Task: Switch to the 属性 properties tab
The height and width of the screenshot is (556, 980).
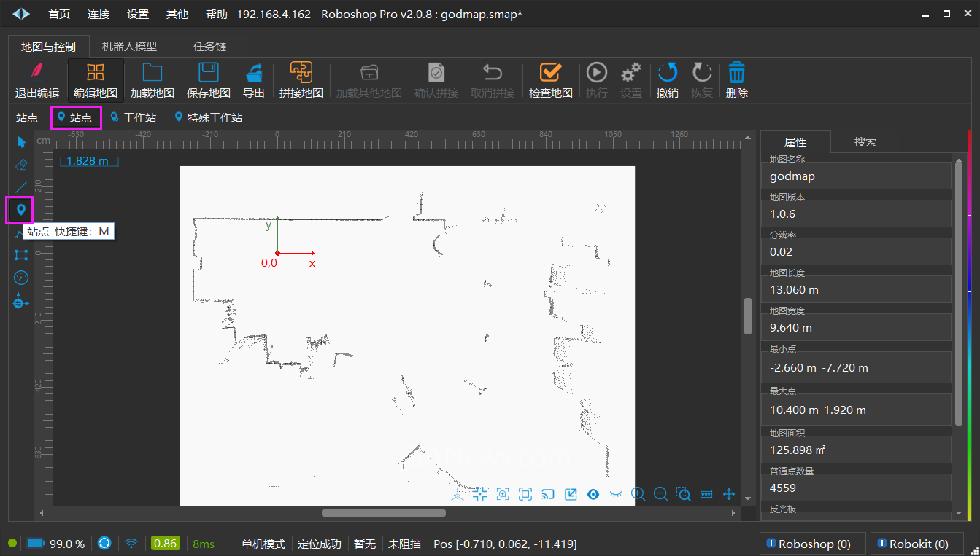Action: (795, 142)
